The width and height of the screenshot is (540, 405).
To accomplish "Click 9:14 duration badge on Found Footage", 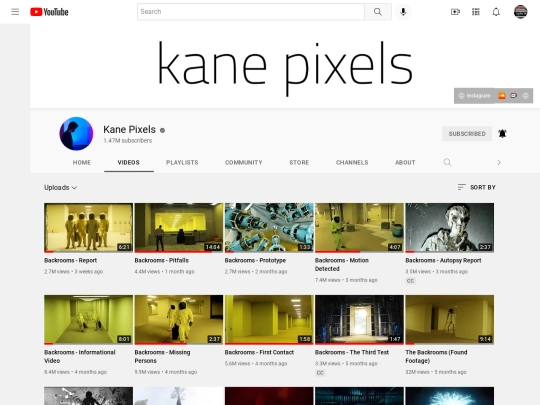I will (485, 339).
